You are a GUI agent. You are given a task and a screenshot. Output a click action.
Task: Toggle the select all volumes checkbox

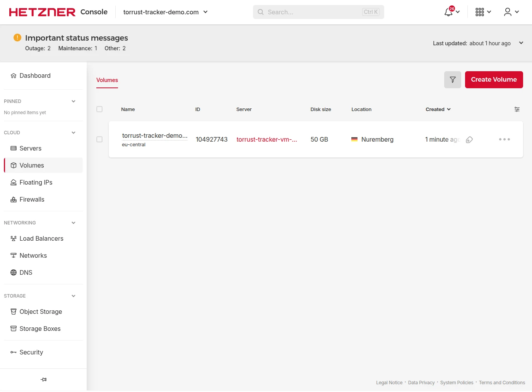(99, 110)
